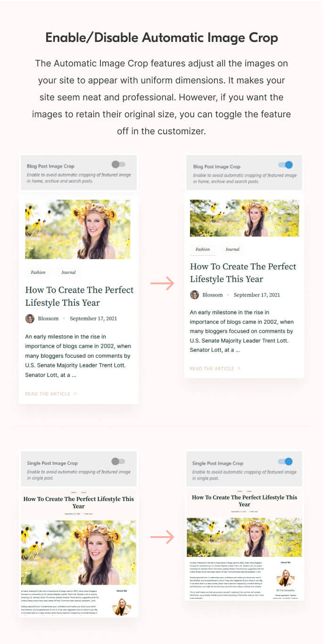Image resolution: width=323 pixels, height=644 pixels.
Task: Turn on the off Single Post Image Crop toggle
Action: 118,461
